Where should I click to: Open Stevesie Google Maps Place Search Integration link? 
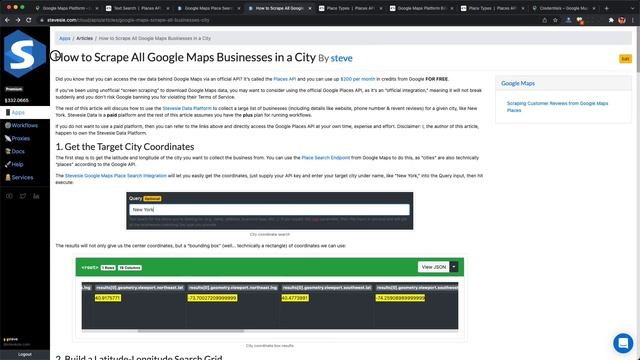(116, 176)
